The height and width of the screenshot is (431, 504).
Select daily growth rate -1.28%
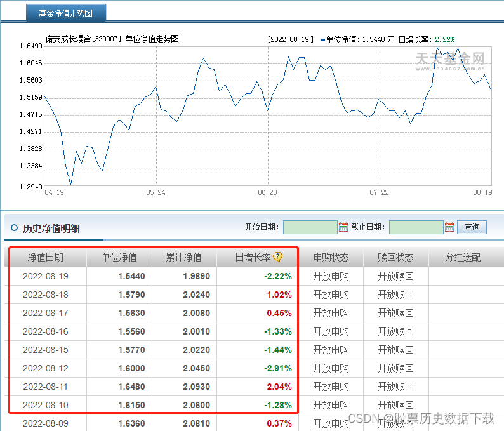[x=278, y=405]
